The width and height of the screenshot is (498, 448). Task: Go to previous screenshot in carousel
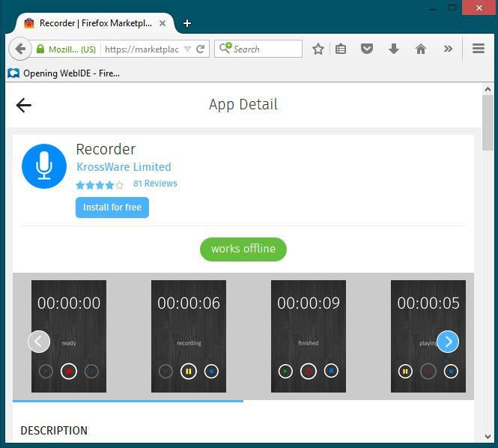(x=39, y=342)
